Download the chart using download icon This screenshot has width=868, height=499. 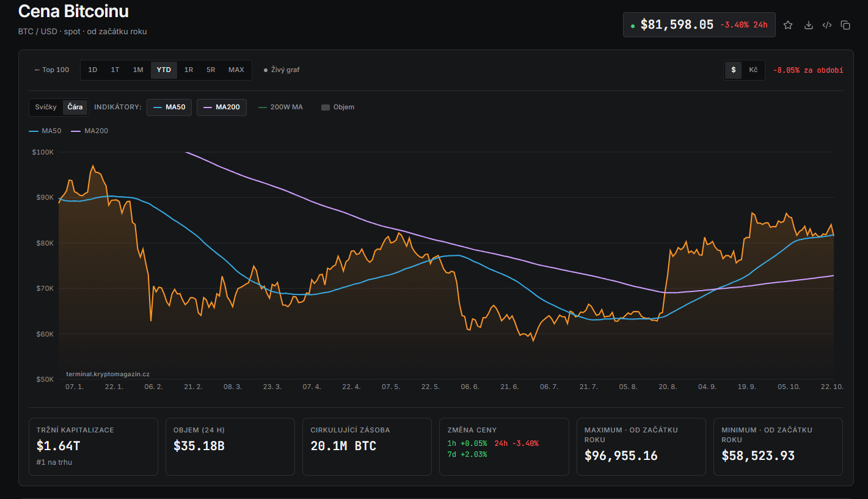click(809, 25)
